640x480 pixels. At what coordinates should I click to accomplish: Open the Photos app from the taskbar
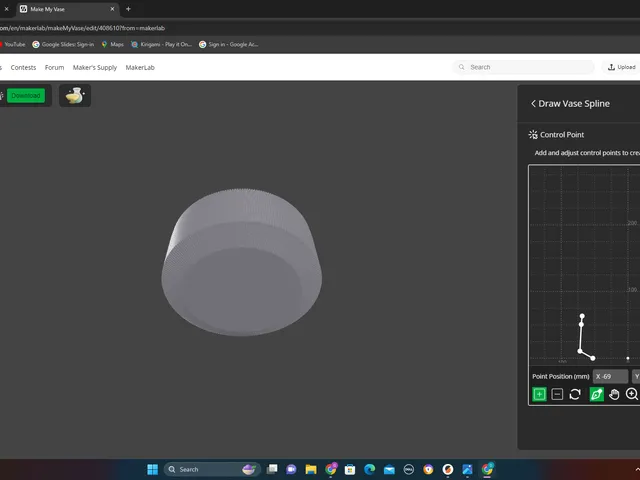click(467, 469)
